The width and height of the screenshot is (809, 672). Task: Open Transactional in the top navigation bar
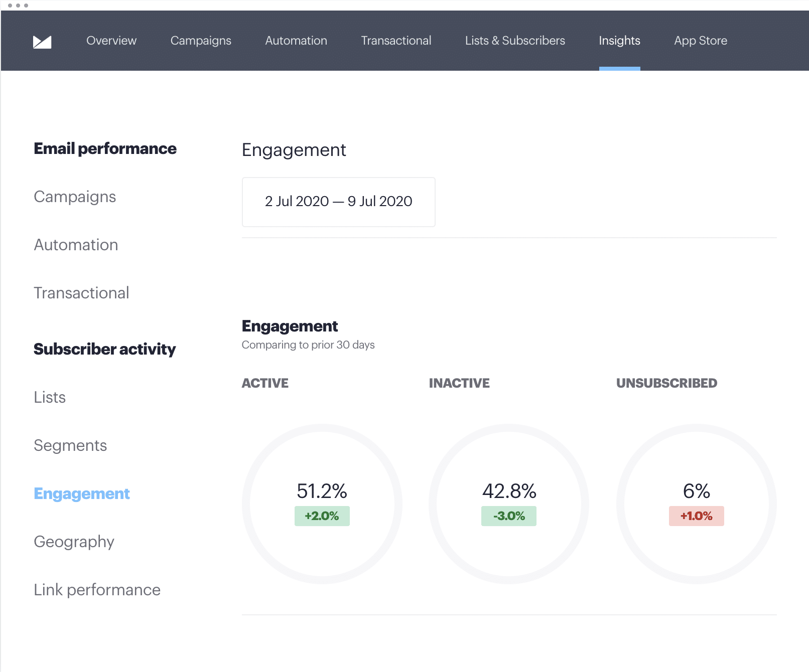pos(395,41)
